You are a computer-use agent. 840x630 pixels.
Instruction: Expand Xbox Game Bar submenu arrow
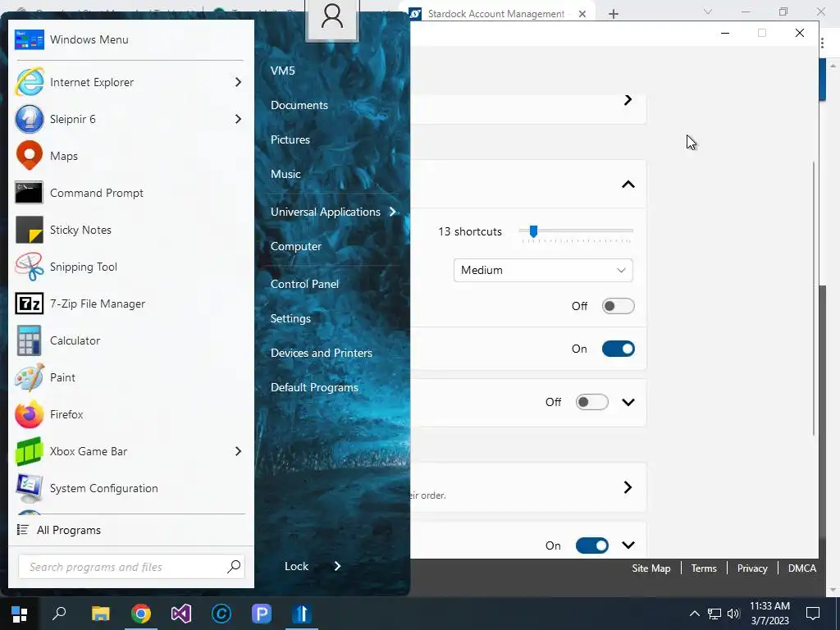pos(238,452)
